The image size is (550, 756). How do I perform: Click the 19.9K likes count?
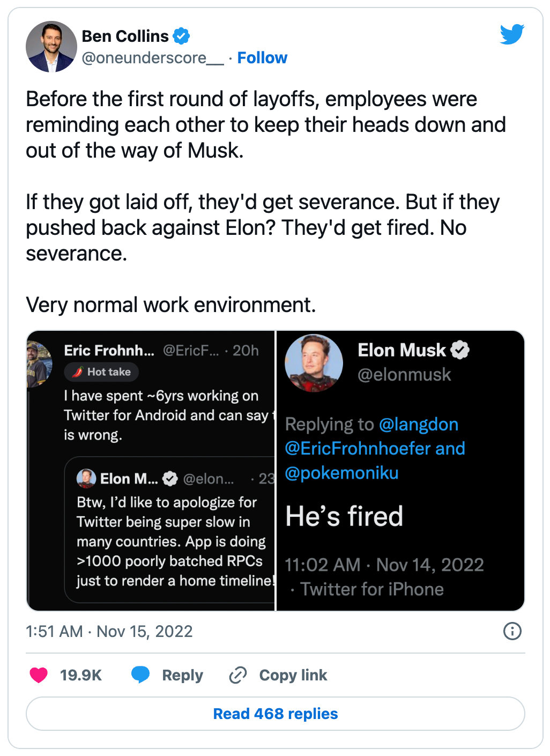tap(80, 675)
